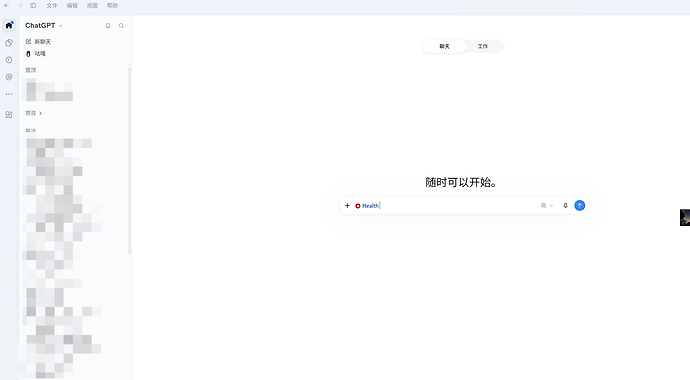This screenshot has height=380, width=690.
Task: Open the 文件 menu
Action: pyautogui.click(x=52, y=6)
